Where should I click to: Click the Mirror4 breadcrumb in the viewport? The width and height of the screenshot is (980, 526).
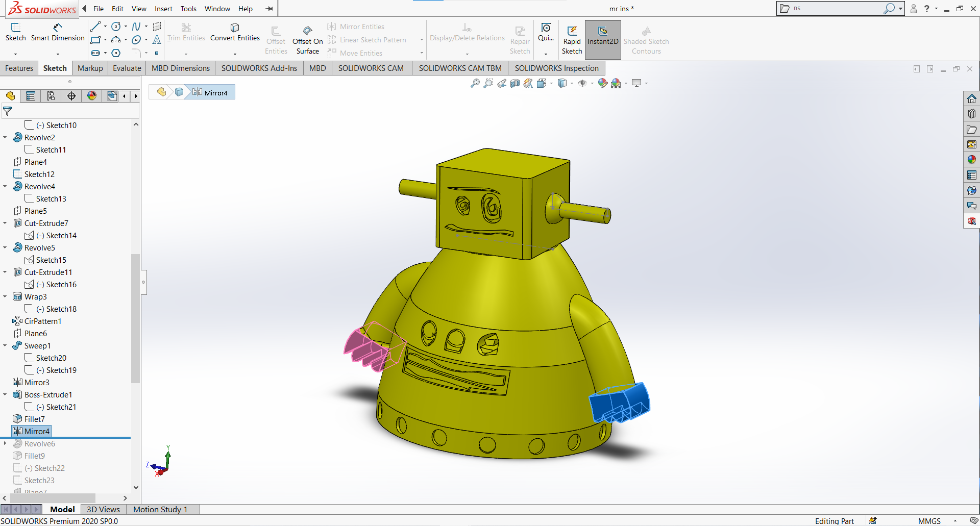tap(210, 92)
